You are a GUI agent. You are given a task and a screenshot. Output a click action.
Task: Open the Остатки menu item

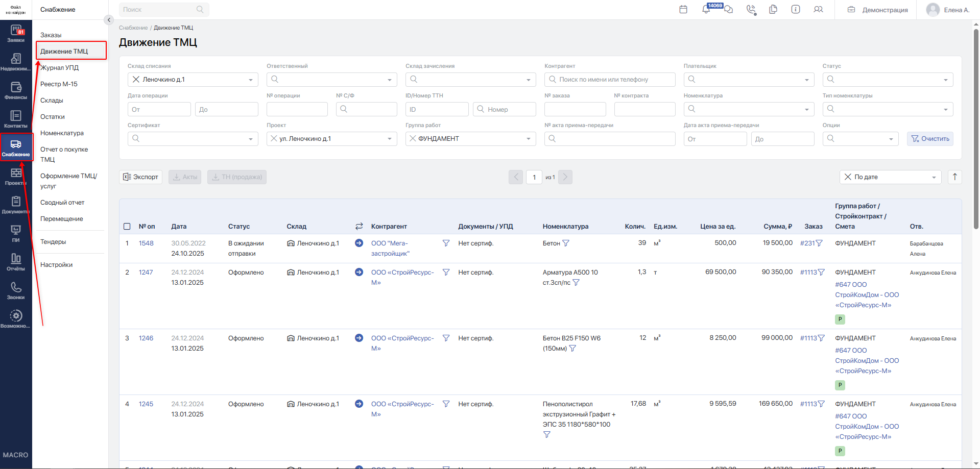pyautogui.click(x=53, y=117)
